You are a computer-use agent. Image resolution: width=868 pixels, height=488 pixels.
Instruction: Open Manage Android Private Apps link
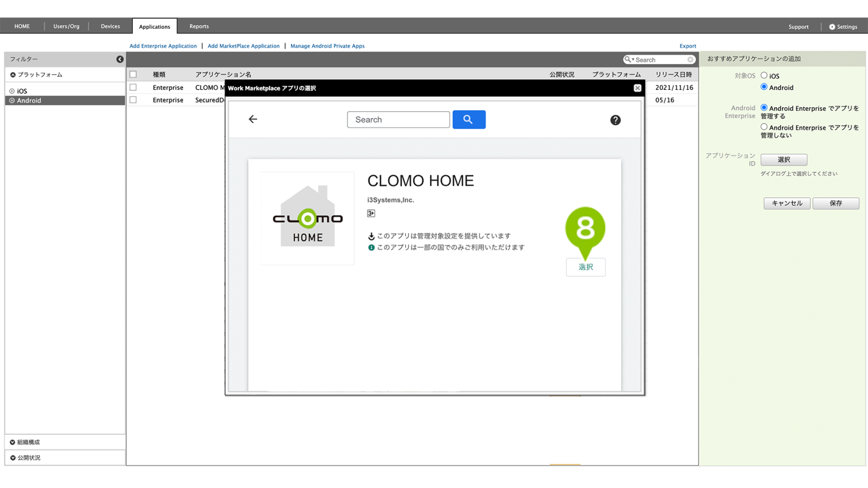point(327,46)
